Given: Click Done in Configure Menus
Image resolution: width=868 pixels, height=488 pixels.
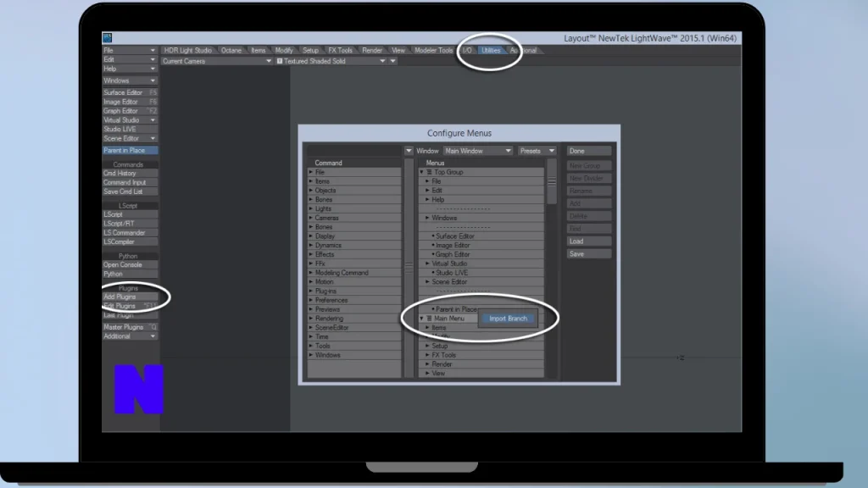Looking at the screenshot, I should pos(589,151).
